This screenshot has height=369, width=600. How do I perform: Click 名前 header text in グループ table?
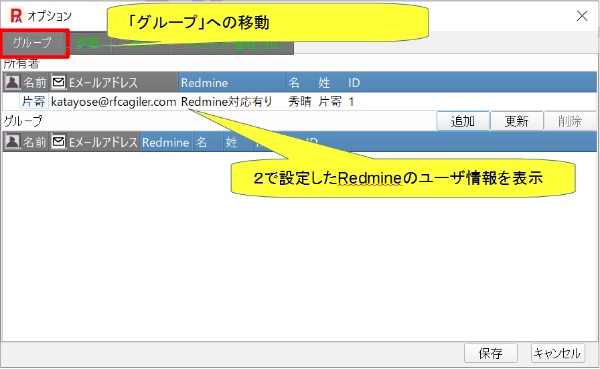34,142
